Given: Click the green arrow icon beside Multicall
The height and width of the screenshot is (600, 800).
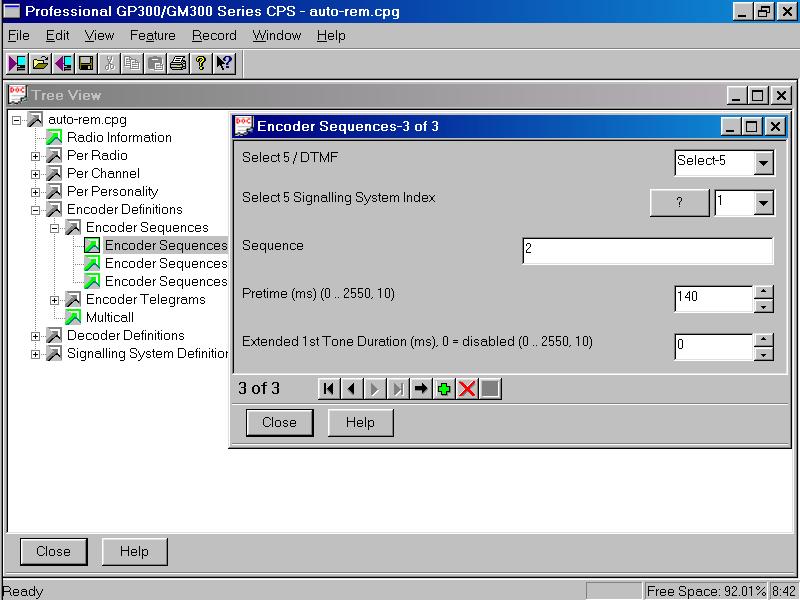Looking at the screenshot, I should click(73, 317).
